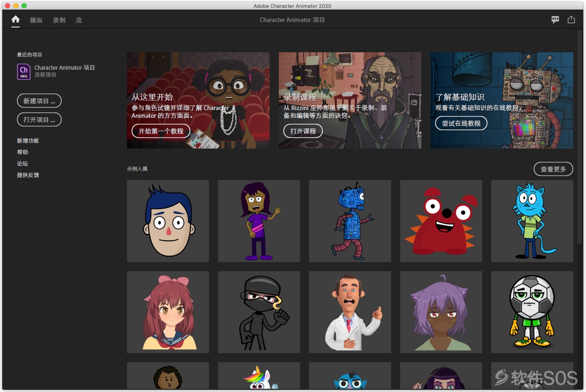Click the 打开项目 button

(x=39, y=120)
